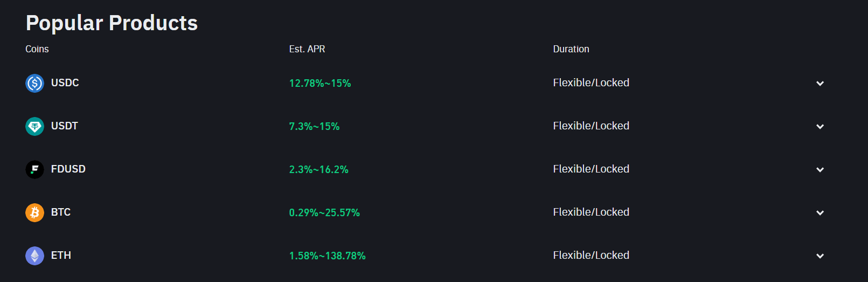Click the USDT Tether icon
This screenshot has width=868, height=282.
(34, 126)
